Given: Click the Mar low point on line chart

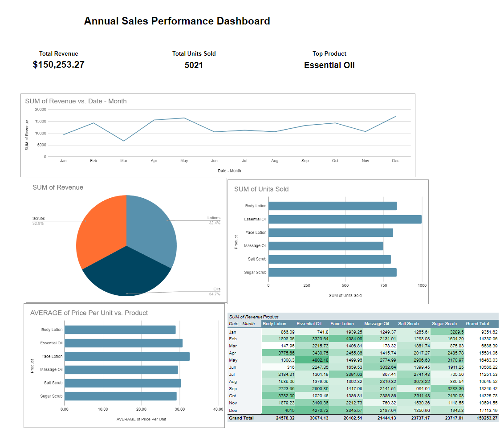Looking at the screenshot, I should click(124, 141).
